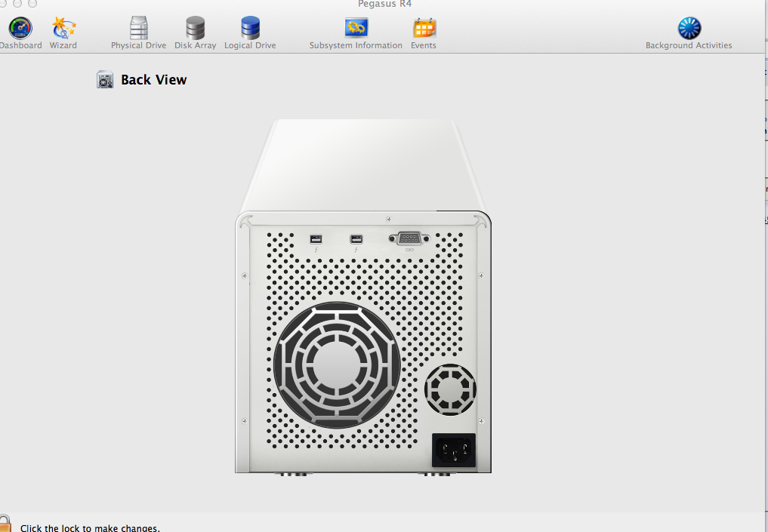Click the lock icon to make changes
768x532 pixels.
tap(5, 524)
